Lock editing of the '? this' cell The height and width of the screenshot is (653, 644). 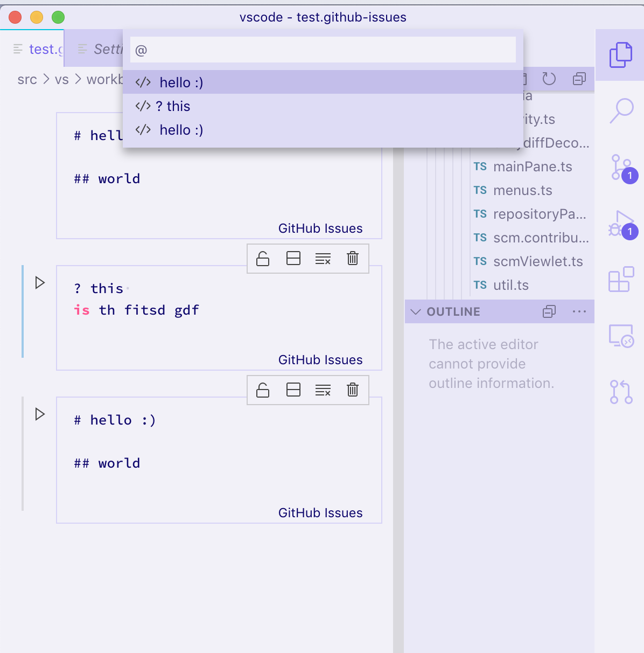point(262,258)
